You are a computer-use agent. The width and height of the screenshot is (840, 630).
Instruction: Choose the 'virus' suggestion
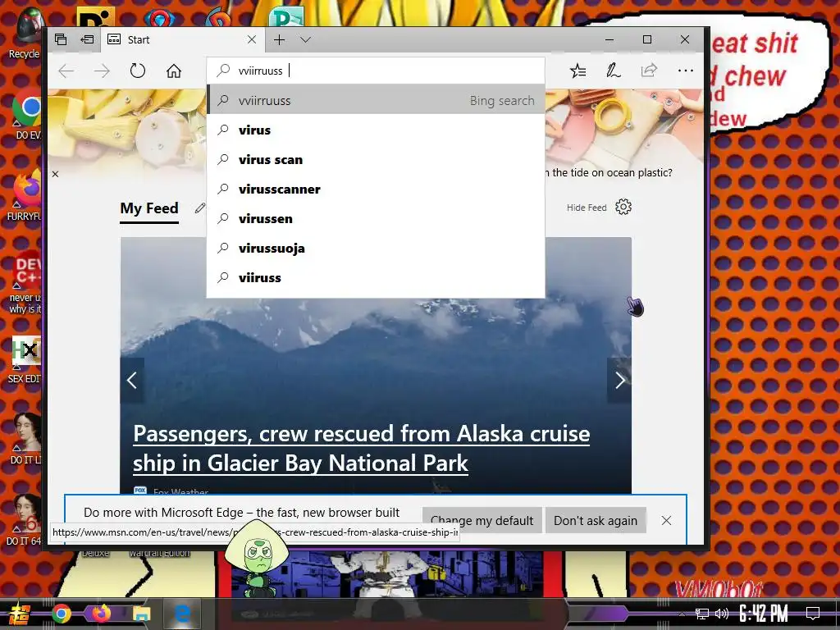tap(376, 130)
